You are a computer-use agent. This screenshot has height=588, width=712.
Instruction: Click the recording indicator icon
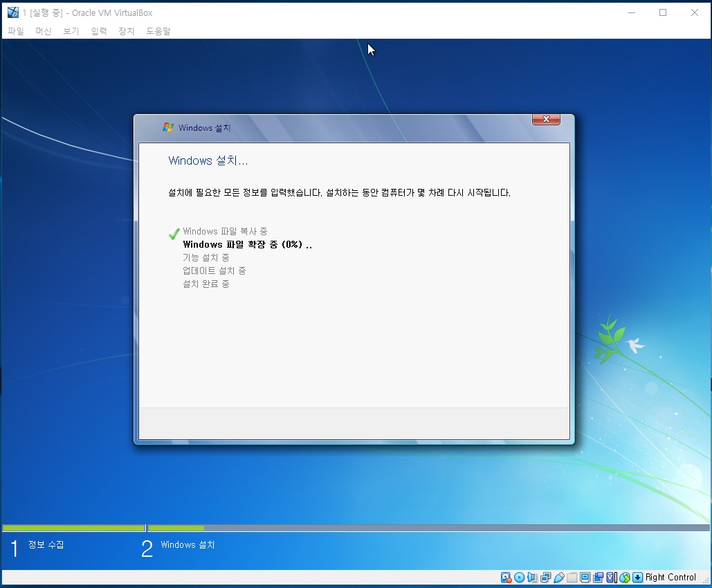[598, 577]
